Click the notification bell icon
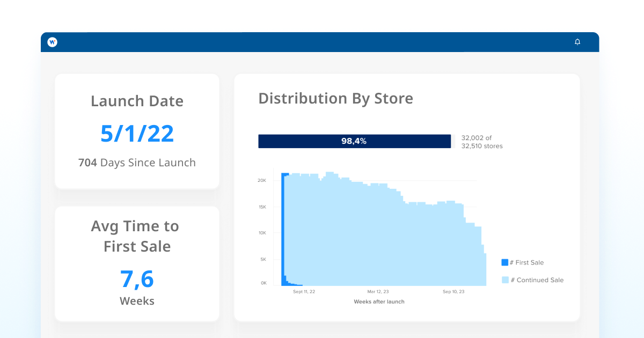Screen dimensions: 644x338 tap(577, 42)
